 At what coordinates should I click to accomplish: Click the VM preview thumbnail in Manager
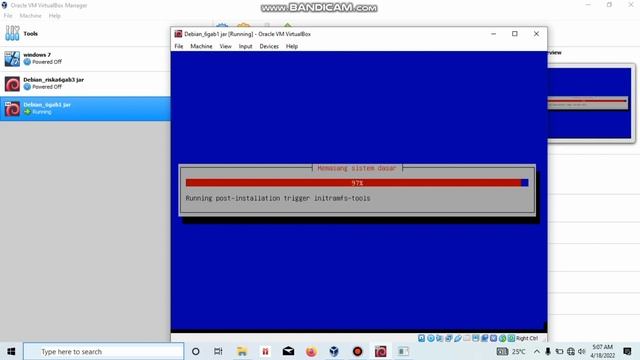(x=589, y=103)
